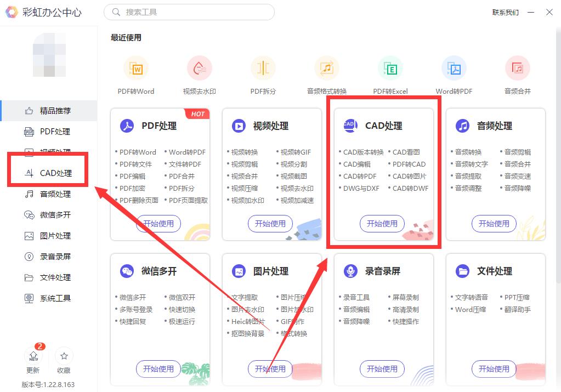This screenshot has width=561, height=392.
Task: Open the 系统工具 sidebar category
Action: [48, 298]
